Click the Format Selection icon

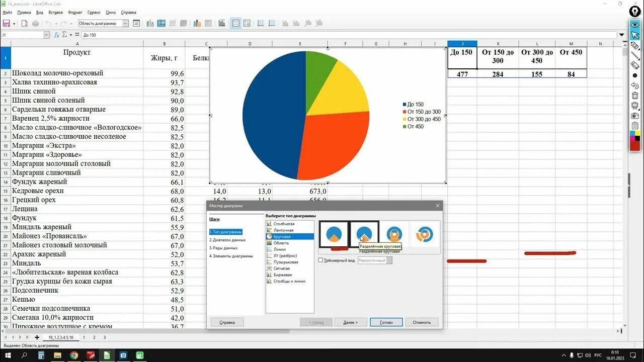[137, 23]
